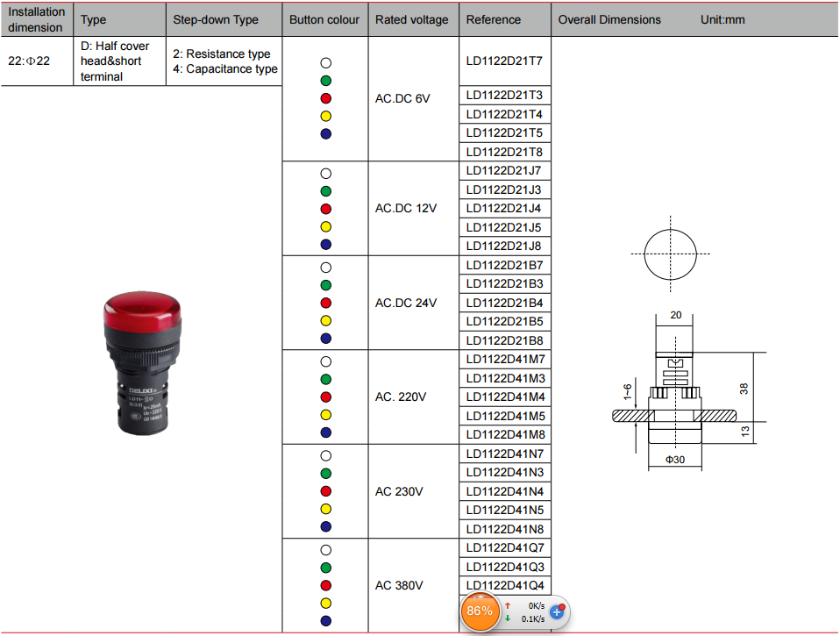840x636 pixels.
Task: Select the green colour dot in AC. 220V row
Action: [325, 379]
